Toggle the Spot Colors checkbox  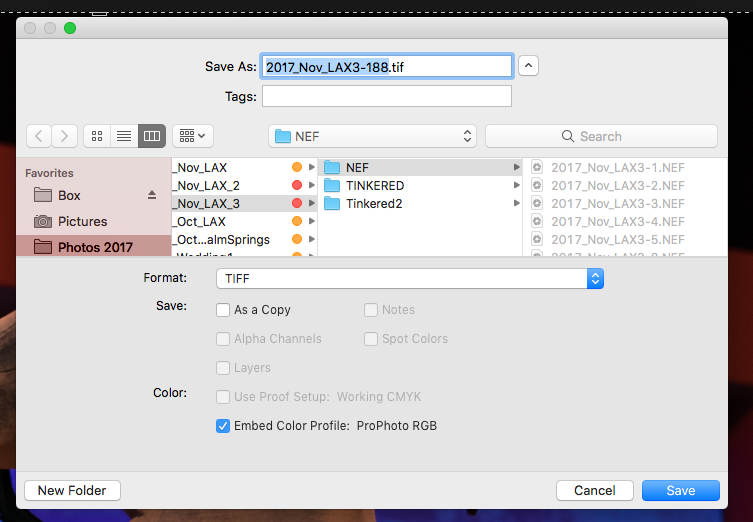[371, 339]
